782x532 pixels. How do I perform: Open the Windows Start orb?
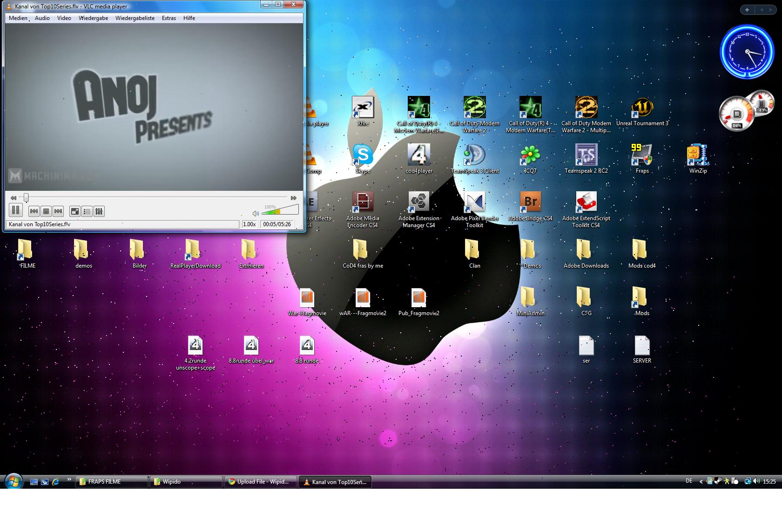13,481
